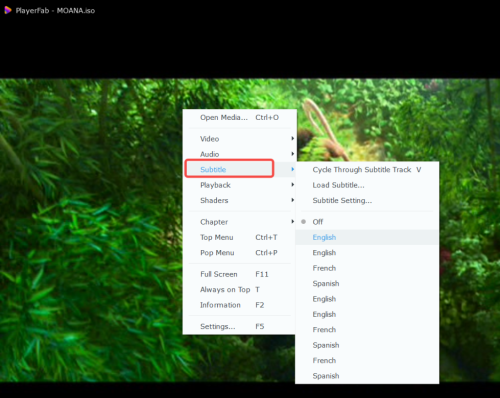The width and height of the screenshot is (500, 398).
Task: Select Cycle Through Subtitle Track
Action: tap(367, 170)
